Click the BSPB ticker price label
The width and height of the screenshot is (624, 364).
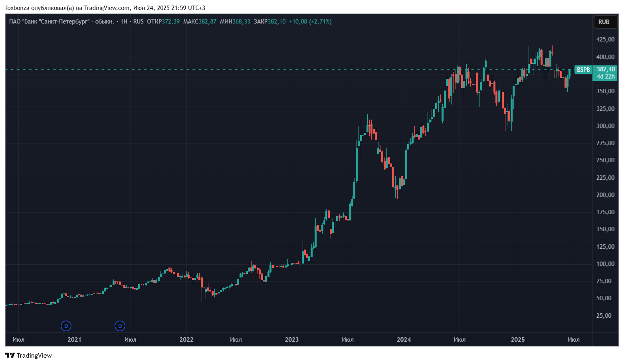[x=583, y=70]
